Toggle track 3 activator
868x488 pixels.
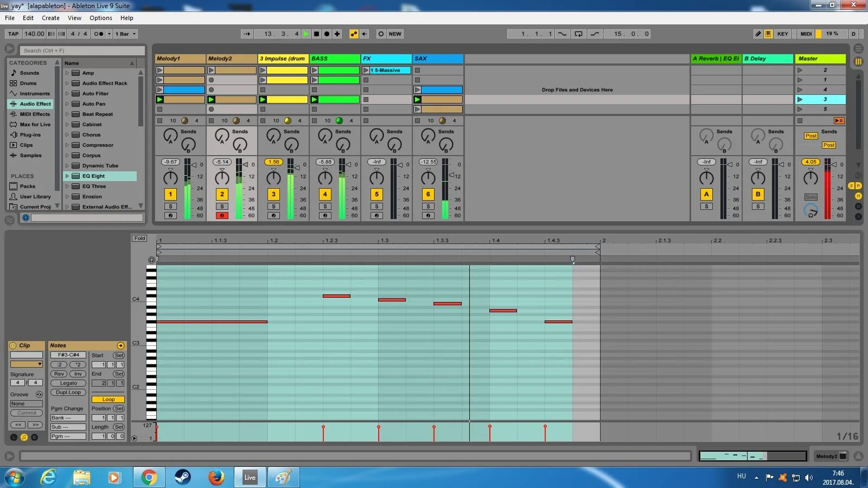(273, 194)
